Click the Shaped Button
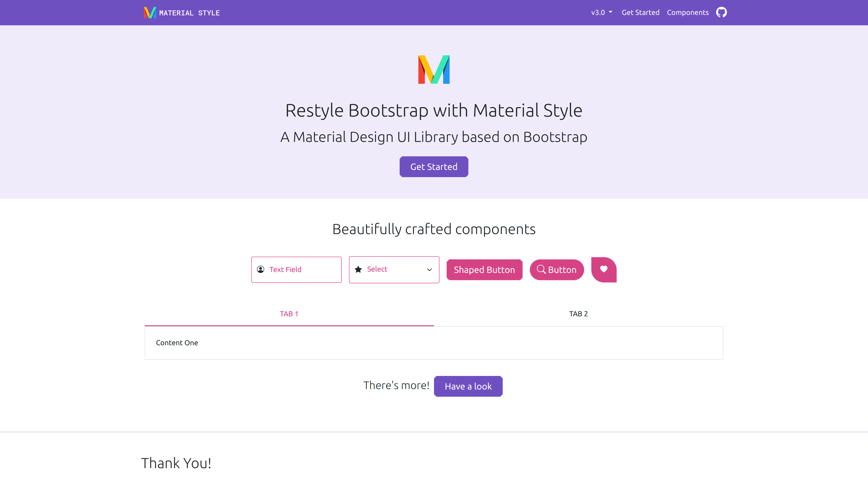This screenshot has height=488, width=868. tap(485, 270)
